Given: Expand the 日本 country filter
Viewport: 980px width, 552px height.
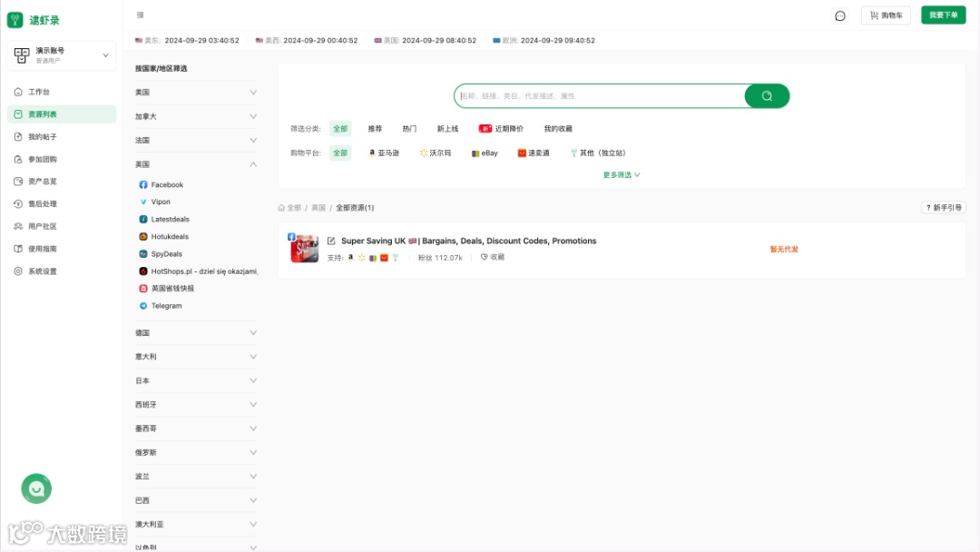Looking at the screenshot, I should [x=196, y=380].
